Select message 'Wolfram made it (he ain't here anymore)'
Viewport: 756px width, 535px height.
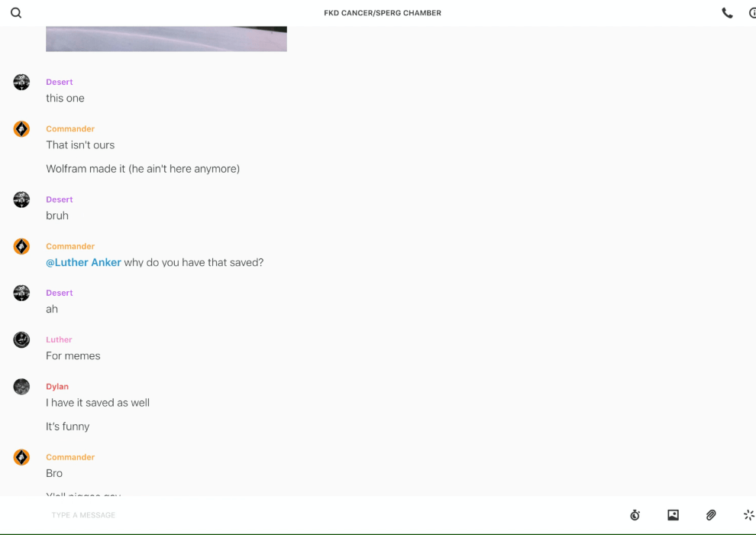pyautogui.click(x=143, y=169)
